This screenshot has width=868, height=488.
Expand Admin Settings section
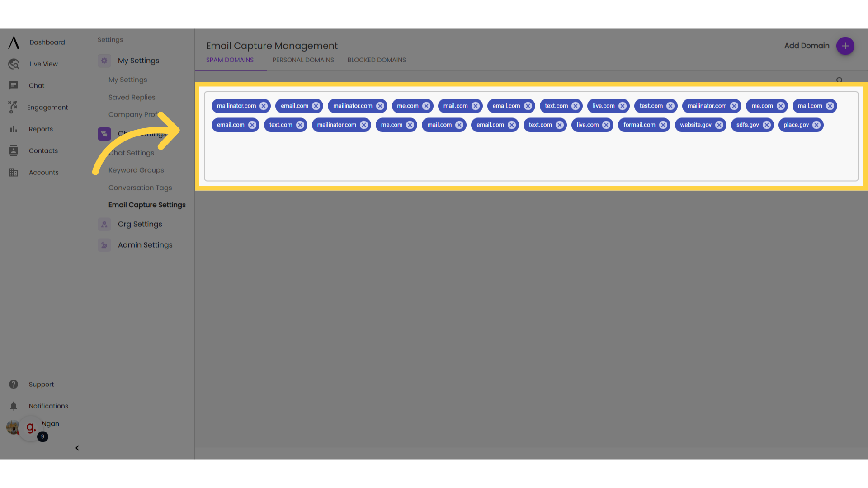tap(145, 245)
